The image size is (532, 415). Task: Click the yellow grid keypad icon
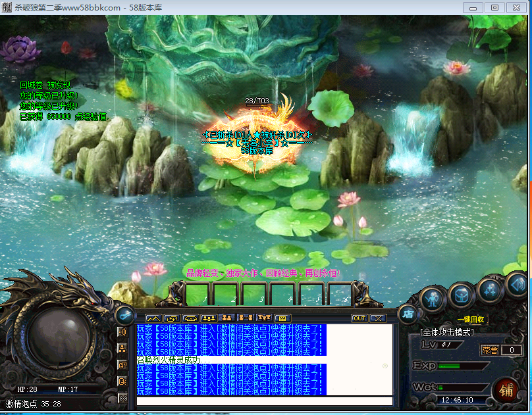282,318
